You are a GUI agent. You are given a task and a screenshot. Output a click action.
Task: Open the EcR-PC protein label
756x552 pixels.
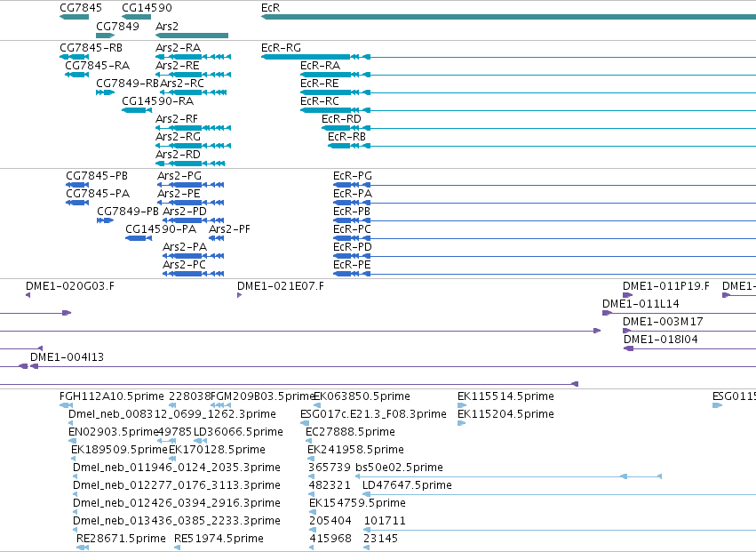(x=352, y=229)
